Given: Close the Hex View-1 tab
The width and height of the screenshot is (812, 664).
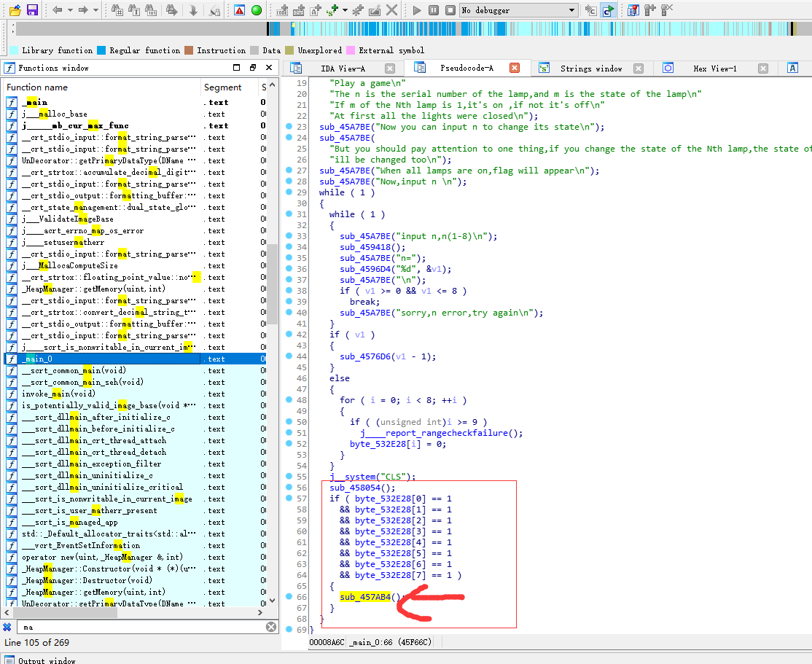Looking at the screenshot, I should tap(763, 69).
